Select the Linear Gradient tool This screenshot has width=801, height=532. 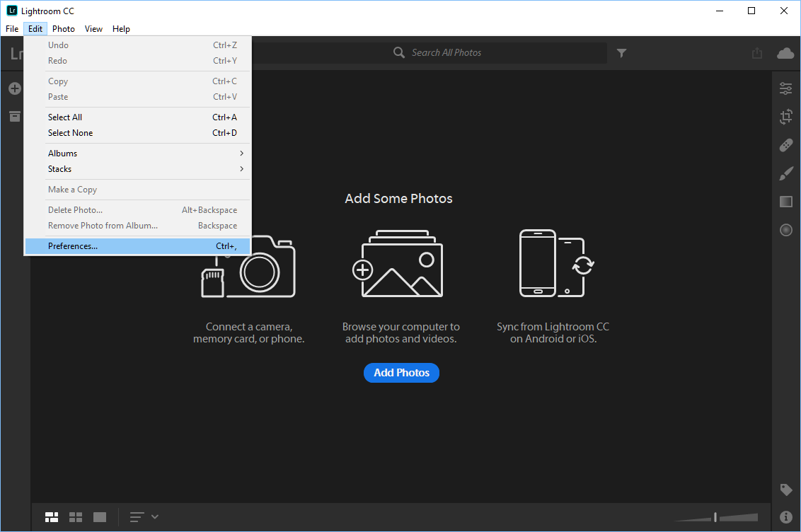point(785,202)
